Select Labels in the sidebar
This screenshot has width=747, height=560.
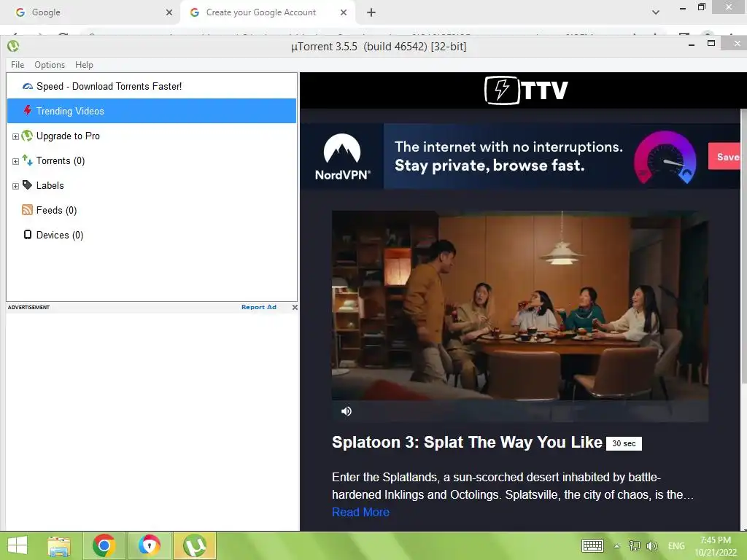(50, 186)
